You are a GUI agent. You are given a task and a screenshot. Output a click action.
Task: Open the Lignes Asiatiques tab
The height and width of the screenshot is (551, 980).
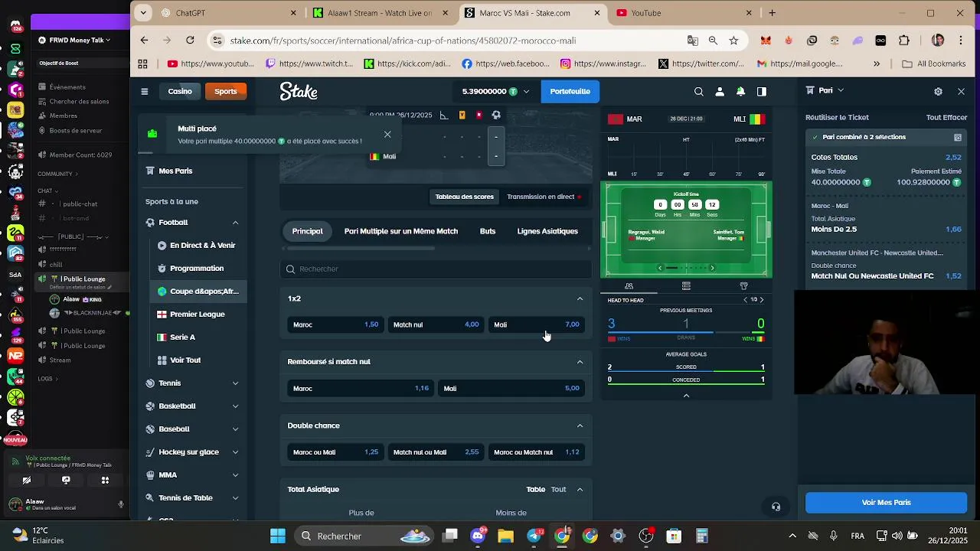547,231
